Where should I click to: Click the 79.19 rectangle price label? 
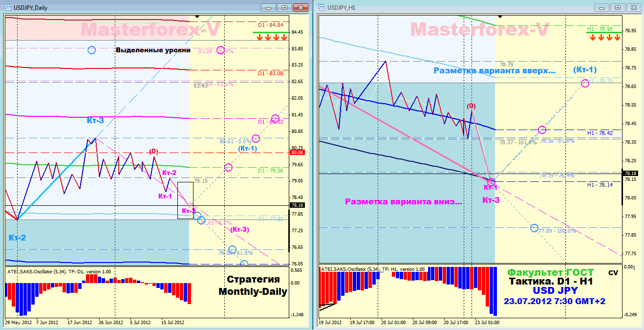click(x=201, y=181)
